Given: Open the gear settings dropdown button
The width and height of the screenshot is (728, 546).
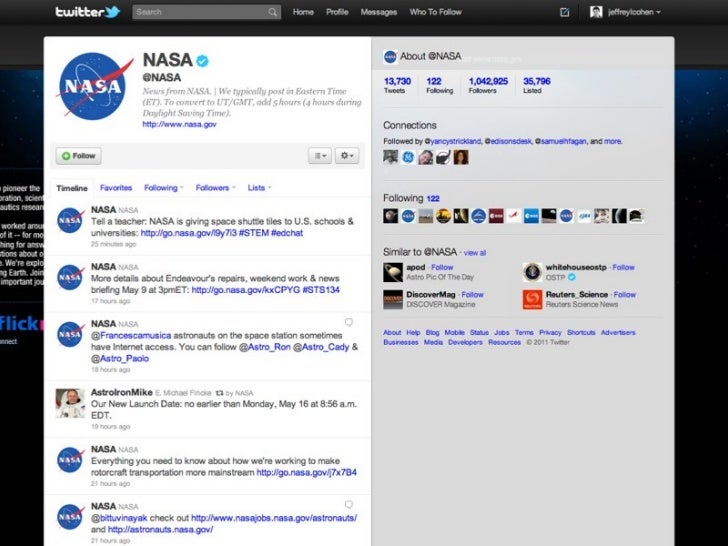Looking at the screenshot, I should [347, 156].
